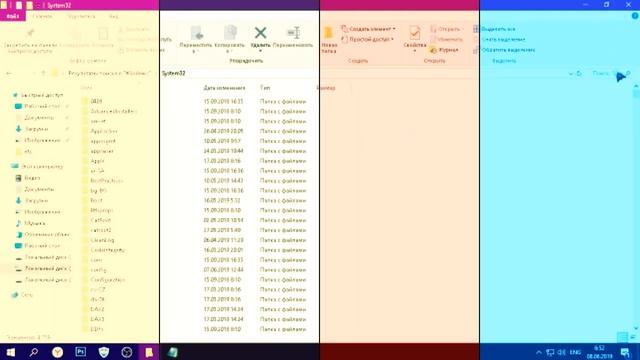Click the taskbar search magnifier icon

(x=34, y=352)
